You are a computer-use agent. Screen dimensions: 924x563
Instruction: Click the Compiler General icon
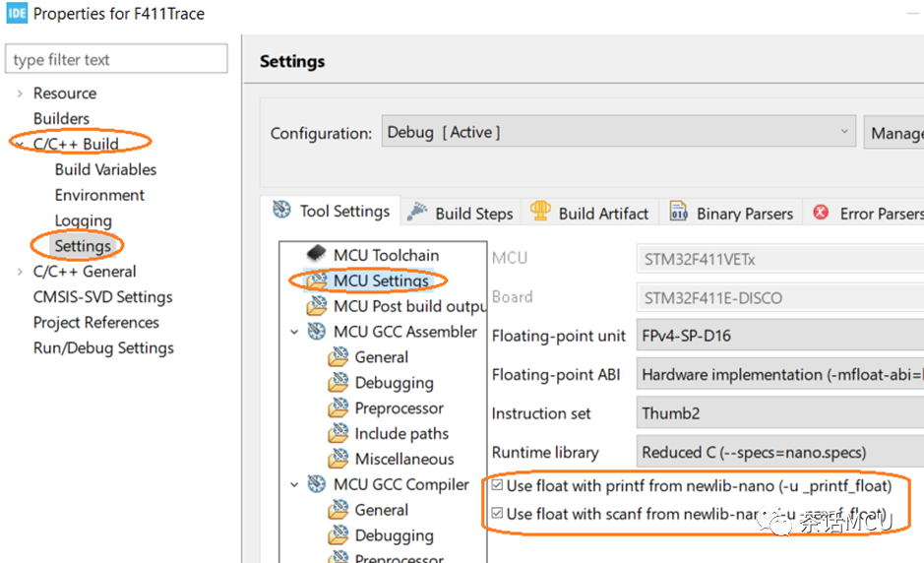339,509
